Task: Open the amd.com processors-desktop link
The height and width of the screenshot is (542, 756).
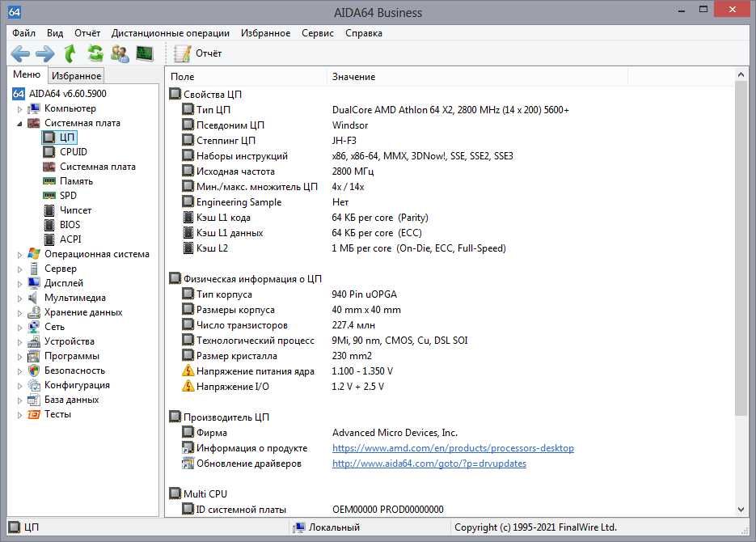Action: tap(453, 448)
